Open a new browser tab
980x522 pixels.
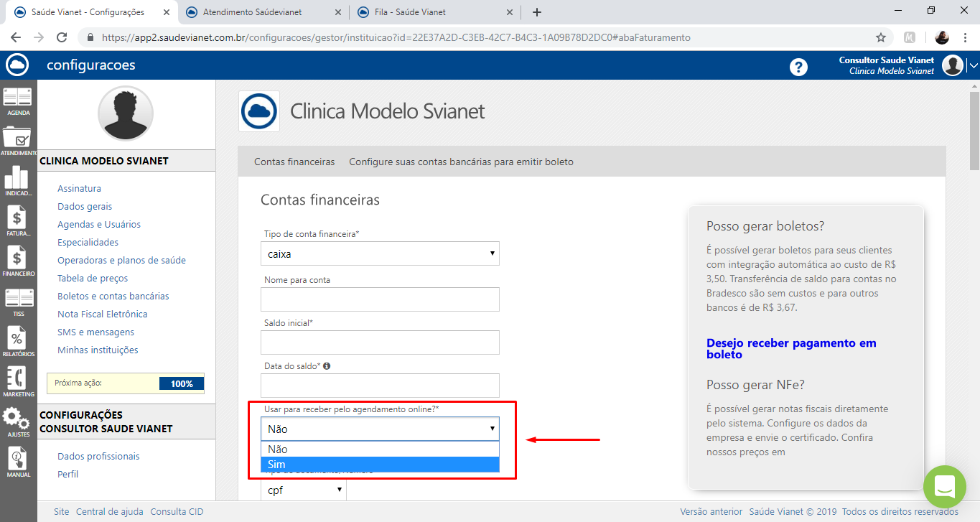(537, 12)
